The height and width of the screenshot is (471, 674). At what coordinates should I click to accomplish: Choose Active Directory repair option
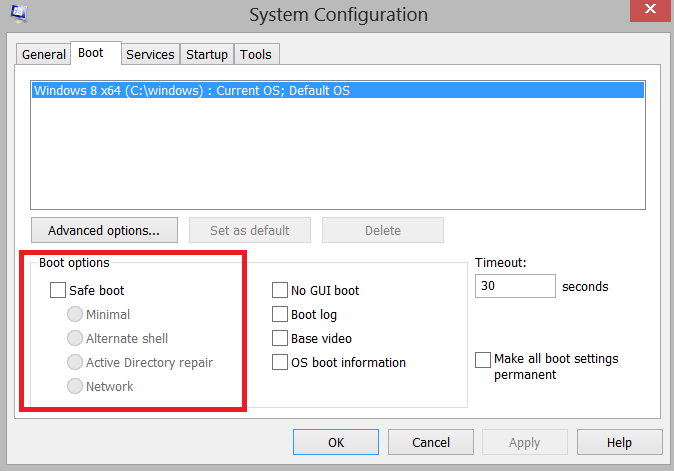point(75,362)
